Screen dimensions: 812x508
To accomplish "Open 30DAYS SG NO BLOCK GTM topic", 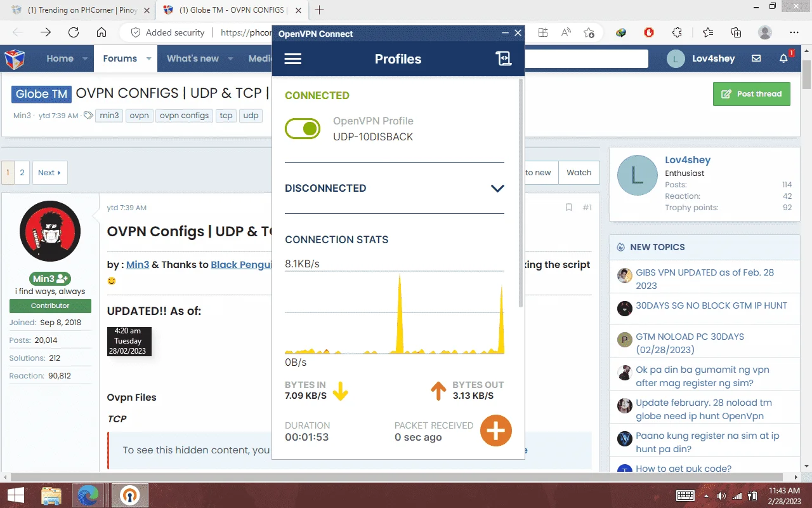I will [x=711, y=305].
